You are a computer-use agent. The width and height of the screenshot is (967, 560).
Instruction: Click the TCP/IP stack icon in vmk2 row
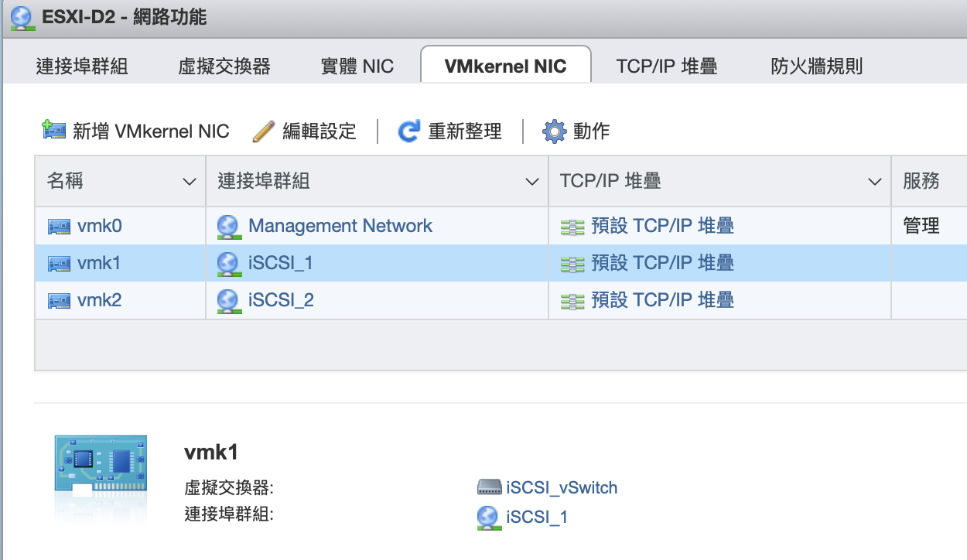[572, 300]
